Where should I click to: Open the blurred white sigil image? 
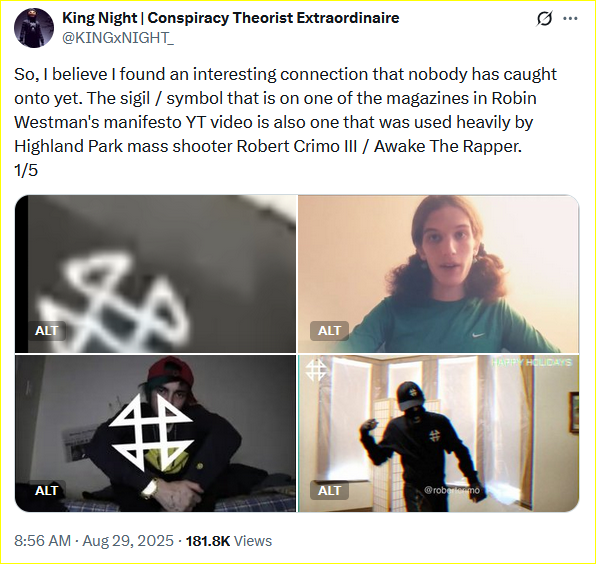(x=155, y=274)
